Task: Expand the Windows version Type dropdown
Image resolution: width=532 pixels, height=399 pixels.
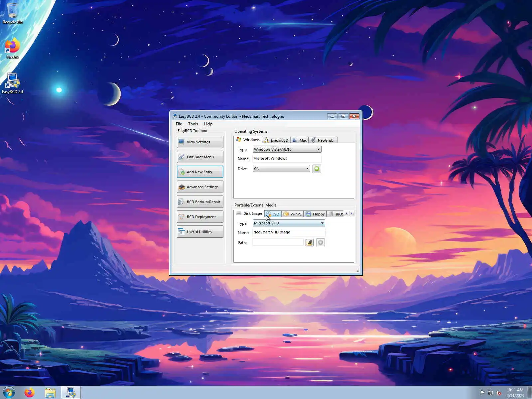Action: pos(287,149)
